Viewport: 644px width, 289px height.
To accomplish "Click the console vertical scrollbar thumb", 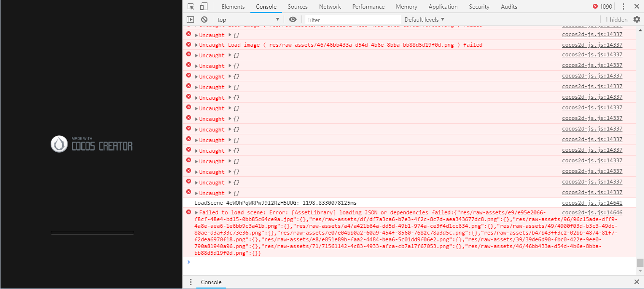I will (x=640, y=263).
